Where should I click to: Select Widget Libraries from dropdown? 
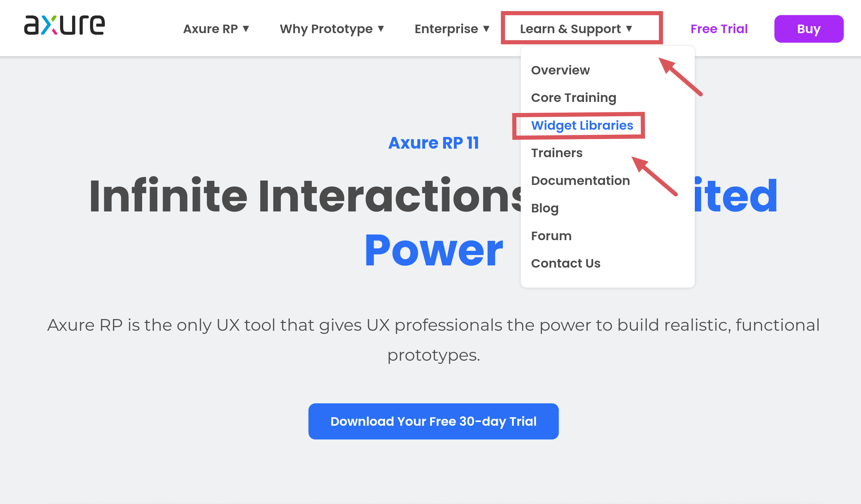tap(582, 125)
